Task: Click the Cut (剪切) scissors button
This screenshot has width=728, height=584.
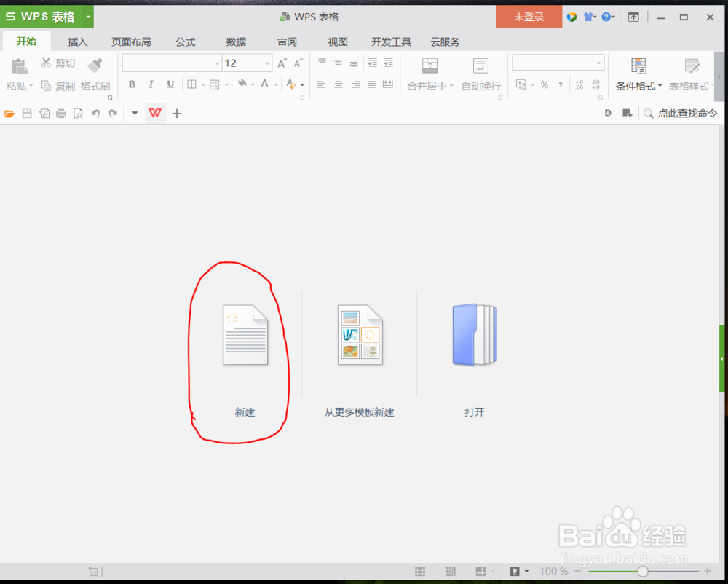Action: tap(58, 63)
